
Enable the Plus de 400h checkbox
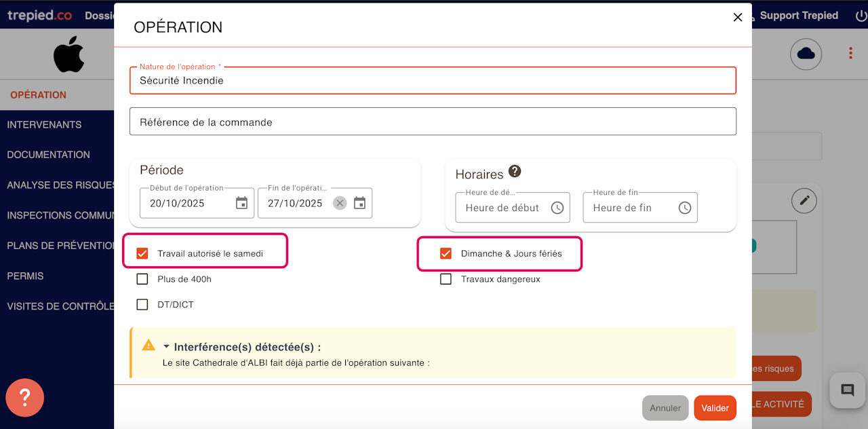point(142,279)
